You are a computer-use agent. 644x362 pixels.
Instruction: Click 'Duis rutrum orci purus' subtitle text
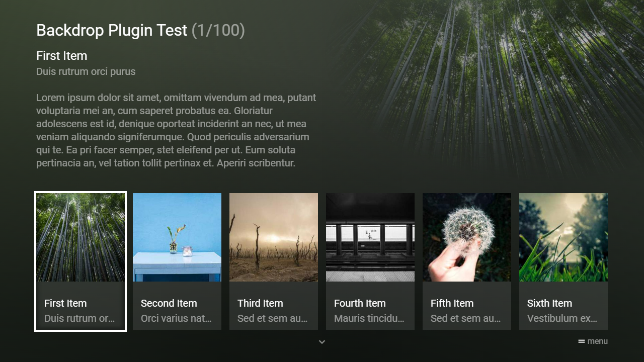[x=86, y=71]
